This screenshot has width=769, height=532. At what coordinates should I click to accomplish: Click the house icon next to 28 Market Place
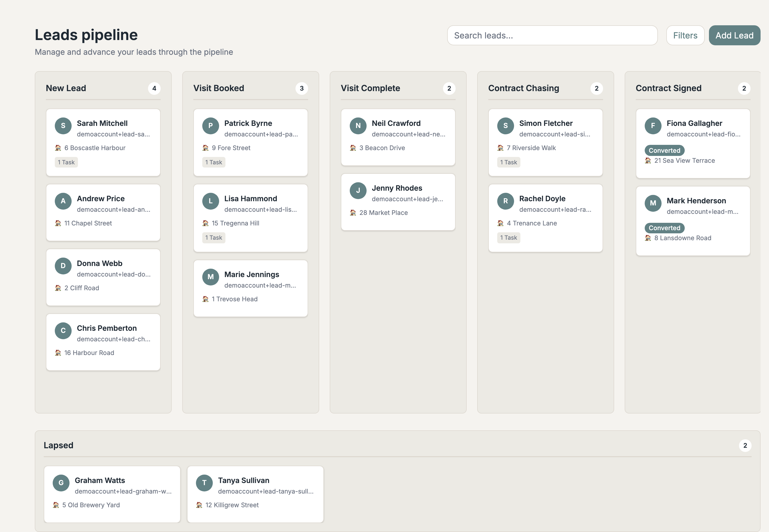point(353,212)
